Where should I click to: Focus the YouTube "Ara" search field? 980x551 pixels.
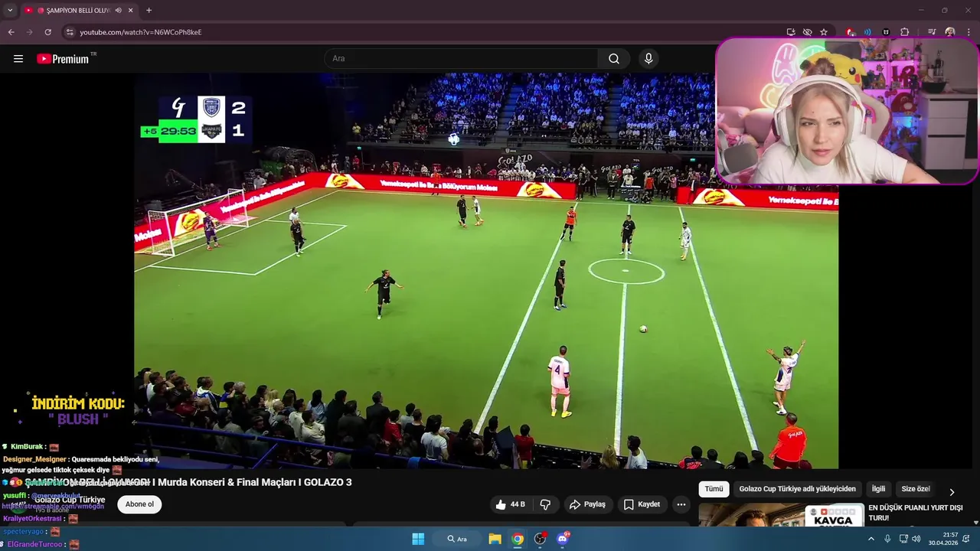click(461, 59)
